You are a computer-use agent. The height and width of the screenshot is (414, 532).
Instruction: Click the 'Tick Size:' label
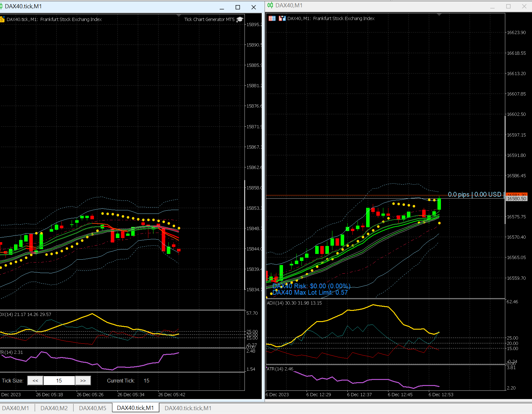(x=12, y=381)
